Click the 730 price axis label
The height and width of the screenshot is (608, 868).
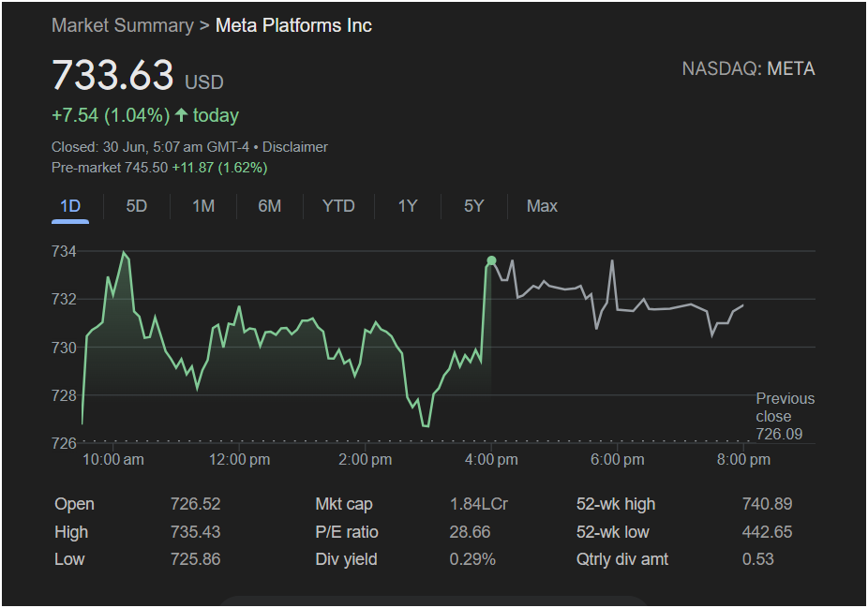click(x=64, y=348)
